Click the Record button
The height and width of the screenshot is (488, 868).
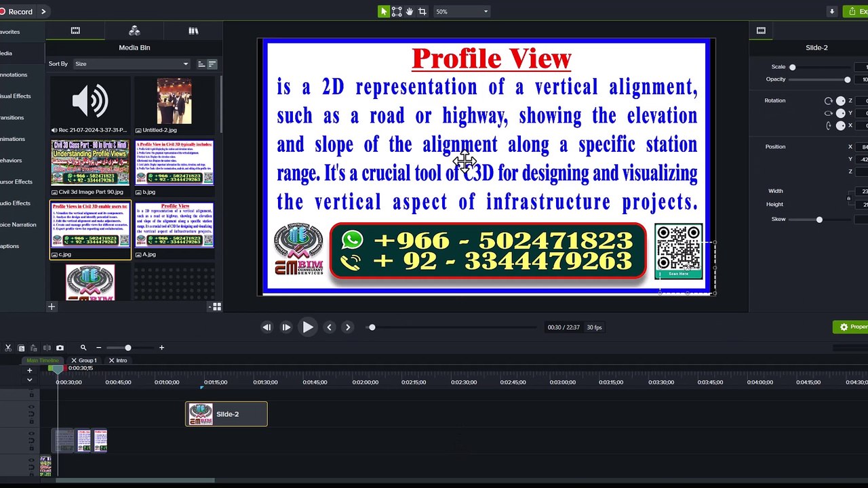click(x=16, y=12)
